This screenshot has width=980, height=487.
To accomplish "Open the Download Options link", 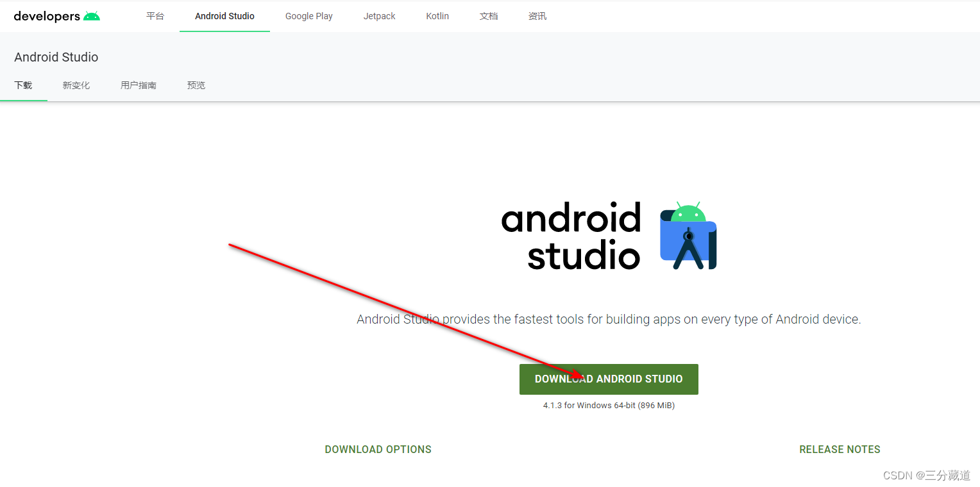I will (x=378, y=449).
